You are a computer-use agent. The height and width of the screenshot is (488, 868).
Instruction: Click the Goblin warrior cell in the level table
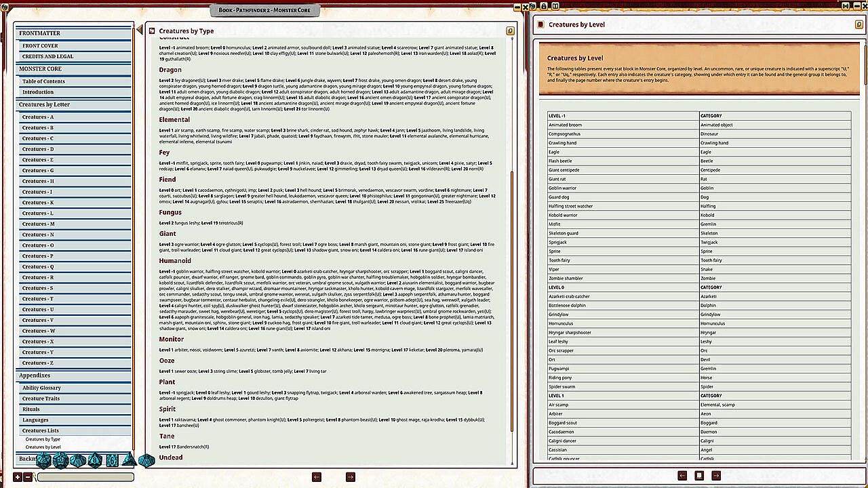click(x=623, y=188)
